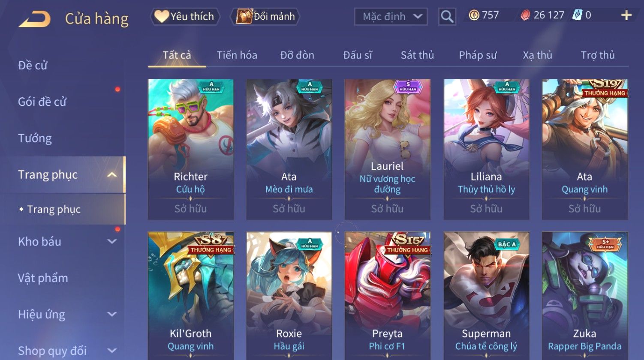The height and width of the screenshot is (360, 644).
Task: Open the Superman Chúa tể công lý skin card
Action: click(486, 296)
